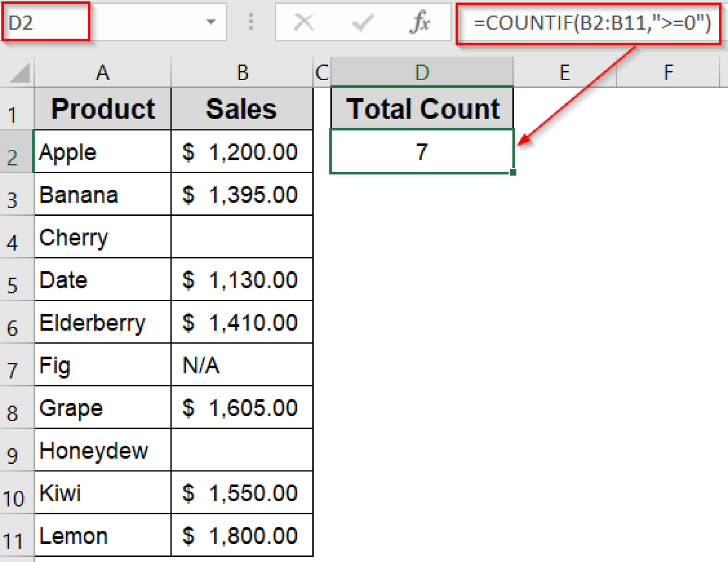Select the Apple product cell
The image size is (728, 562).
(102, 152)
